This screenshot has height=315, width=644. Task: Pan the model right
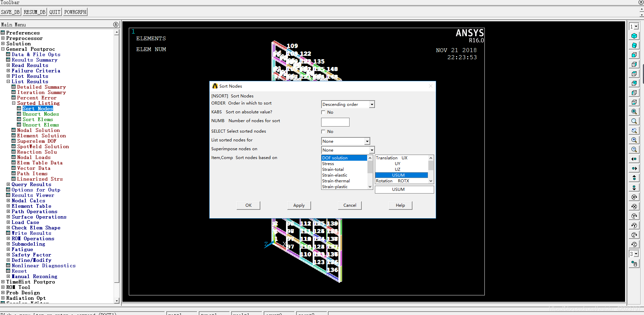point(634,168)
